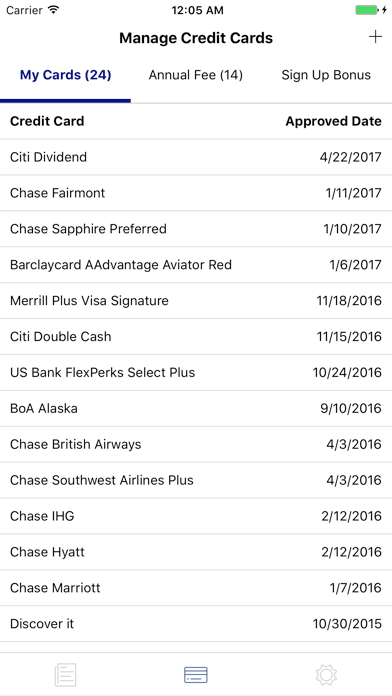Image resolution: width=392 pixels, height=696 pixels.
Task: Click the Approved Date column header
Action: [333, 121]
